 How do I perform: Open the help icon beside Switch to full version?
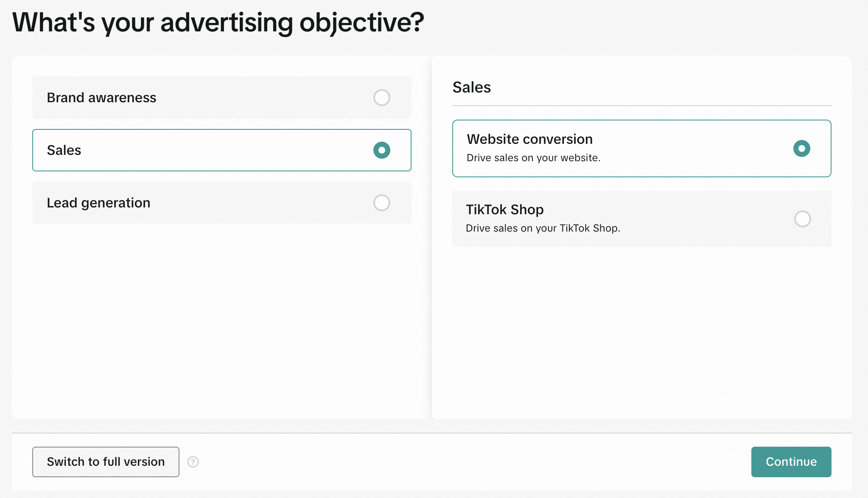[193, 462]
